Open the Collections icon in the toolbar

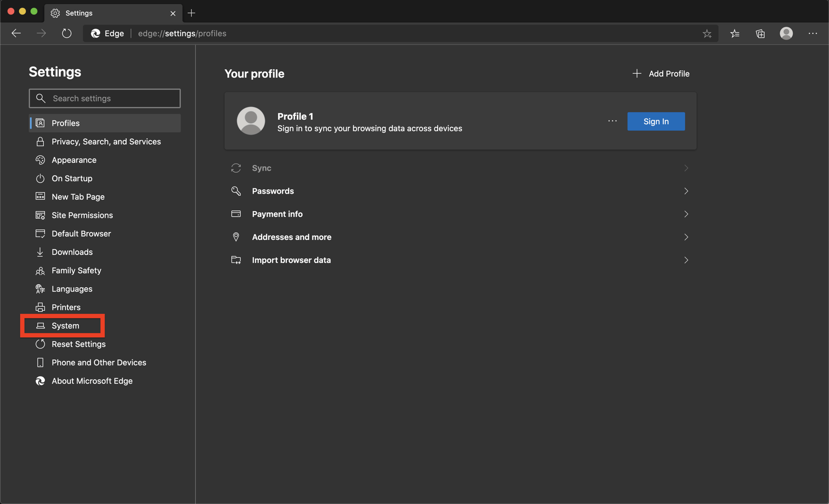pyautogui.click(x=761, y=33)
